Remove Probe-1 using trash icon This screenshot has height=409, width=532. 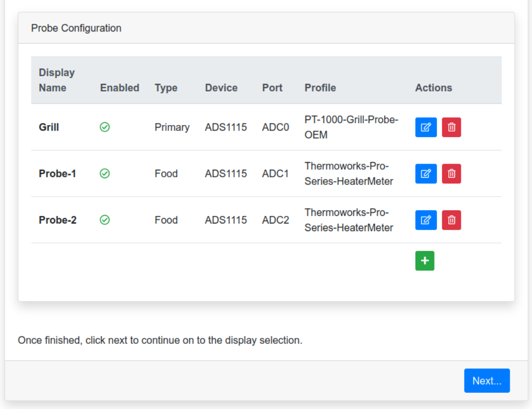point(451,174)
